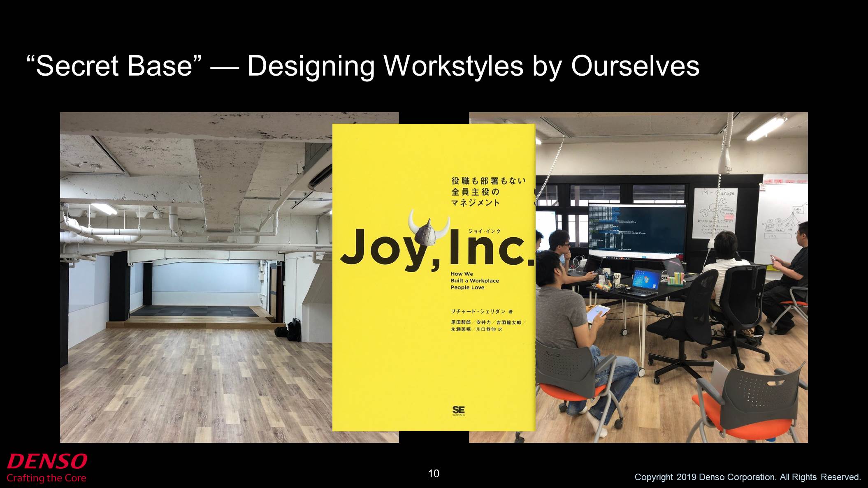Click the SE Shoeisha publisher logo

[459, 411]
